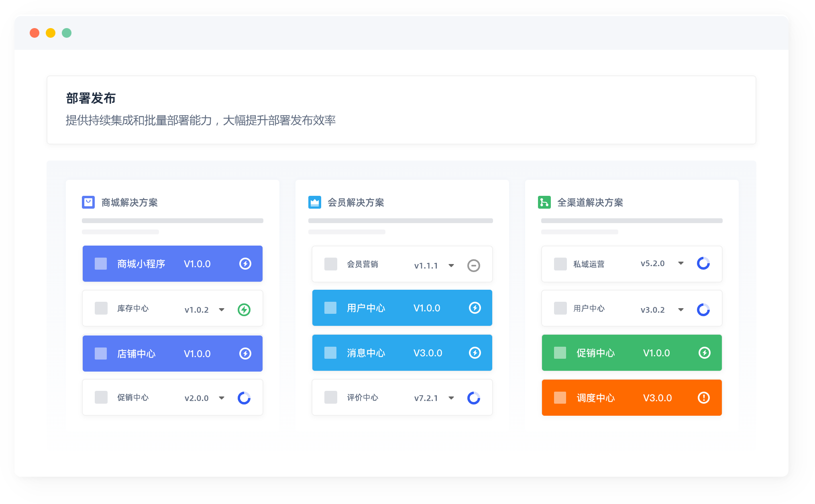Expand the v7.2.1 version selector of 评价中心
Screen dimensions: 815x504
[452, 398]
